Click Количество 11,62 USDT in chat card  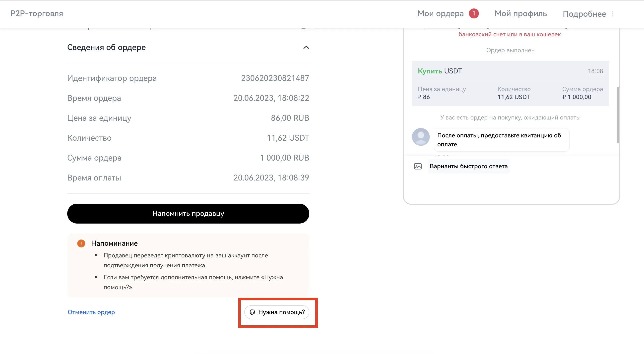coord(514,93)
